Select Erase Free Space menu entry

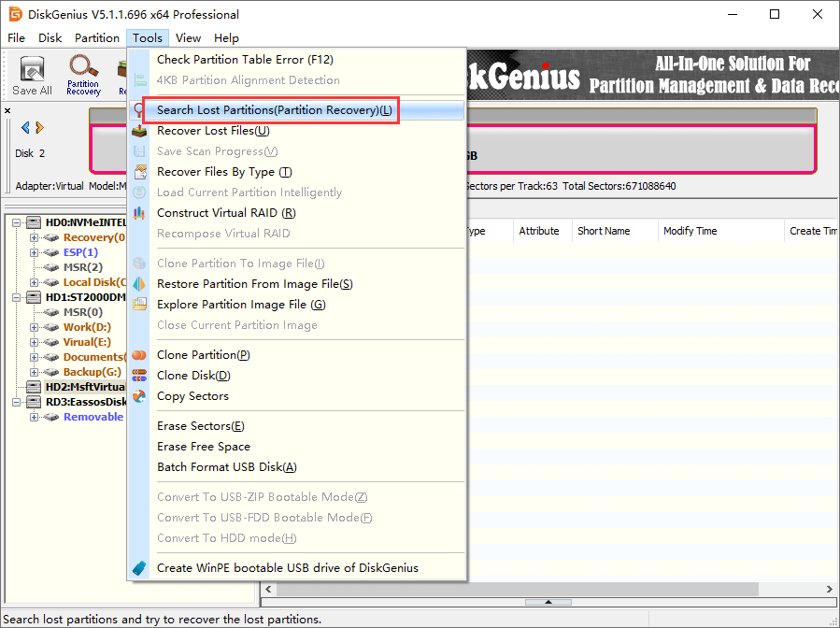pos(203,447)
